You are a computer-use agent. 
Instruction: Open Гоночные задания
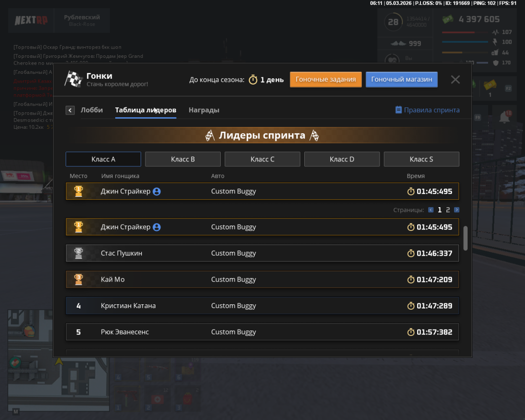(326, 79)
